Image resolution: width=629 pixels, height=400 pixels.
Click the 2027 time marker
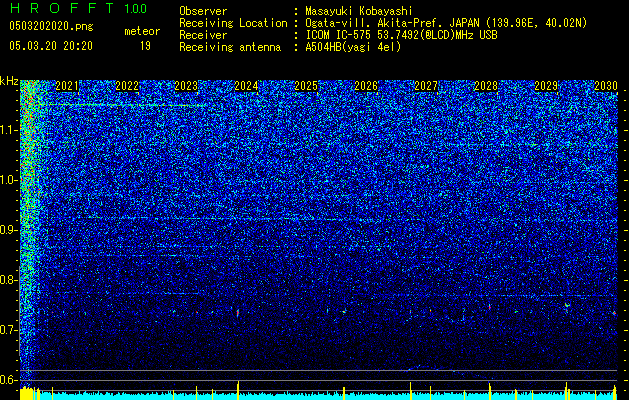click(x=426, y=86)
